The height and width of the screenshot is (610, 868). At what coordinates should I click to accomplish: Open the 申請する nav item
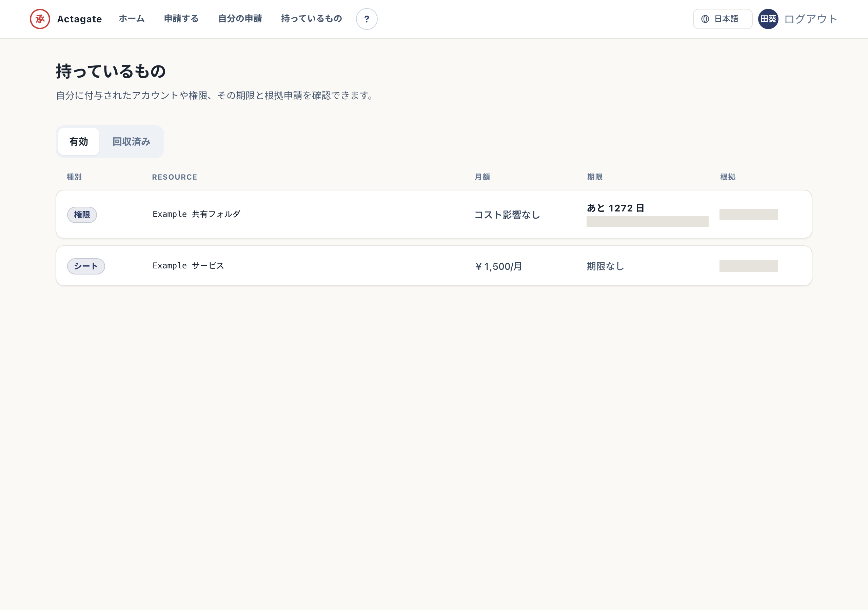click(181, 19)
